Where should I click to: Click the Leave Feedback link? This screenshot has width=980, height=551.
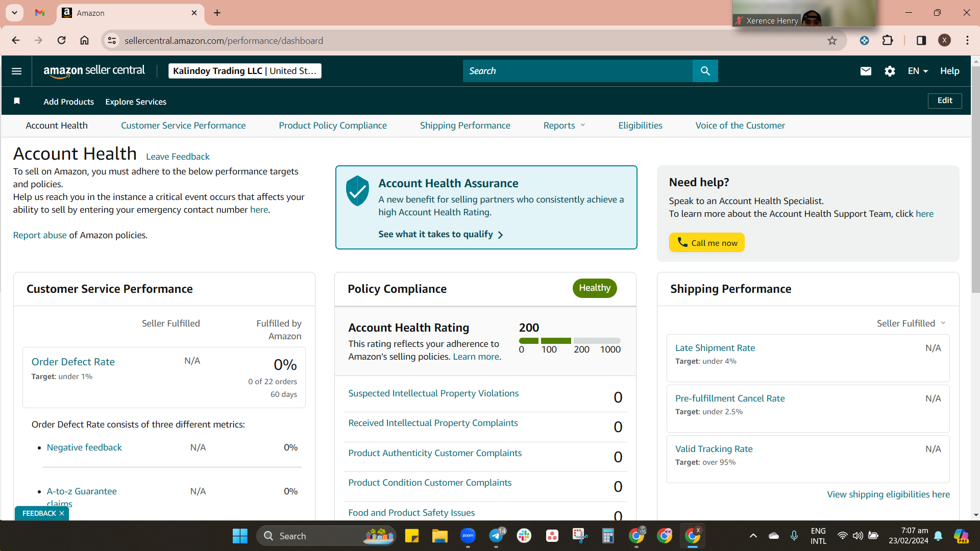pyautogui.click(x=178, y=157)
